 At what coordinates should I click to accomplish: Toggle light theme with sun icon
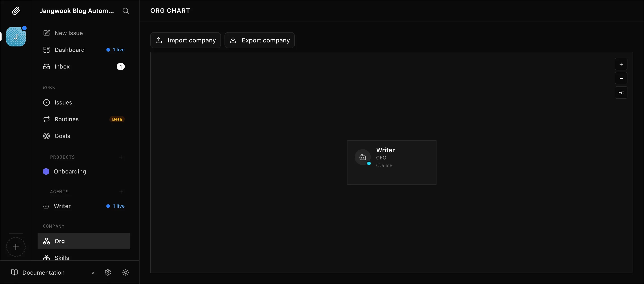click(x=125, y=272)
